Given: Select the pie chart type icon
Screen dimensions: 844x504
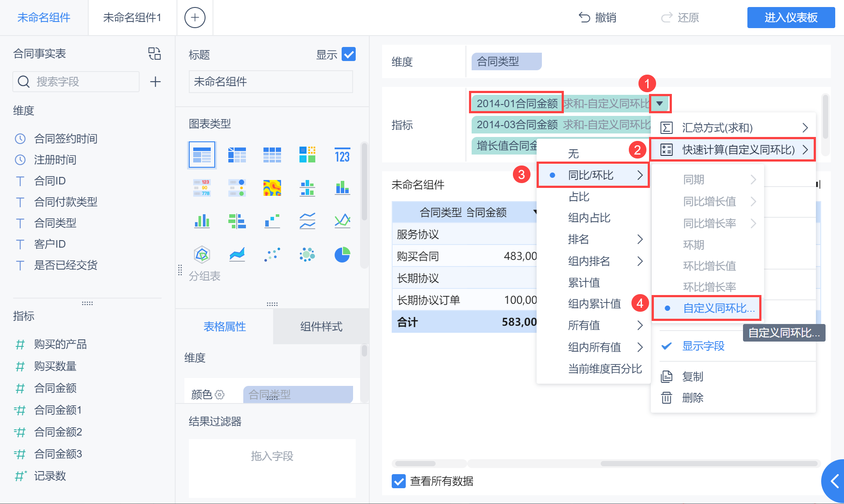Looking at the screenshot, I should (342, 255).
